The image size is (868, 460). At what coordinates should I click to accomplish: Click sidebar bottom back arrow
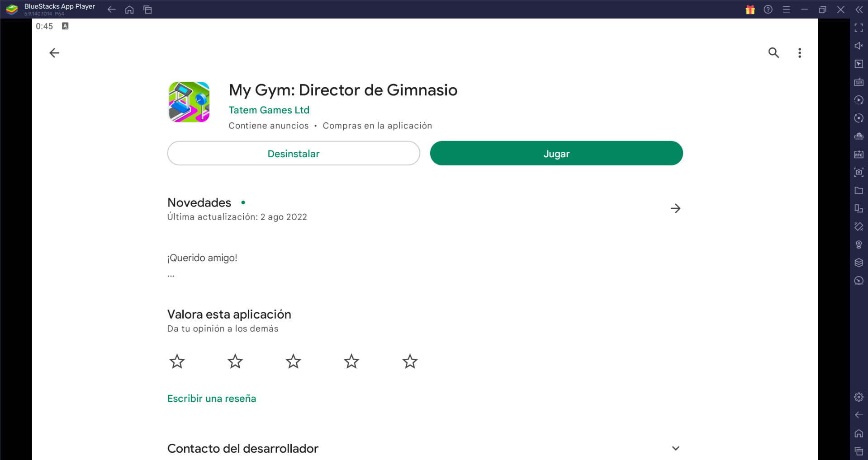(x=859, y=415)
